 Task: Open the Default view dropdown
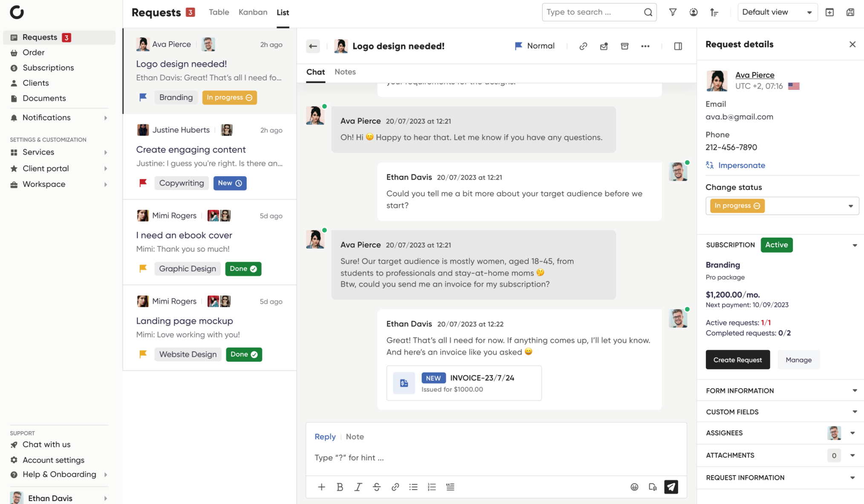[x=777, y=12]
